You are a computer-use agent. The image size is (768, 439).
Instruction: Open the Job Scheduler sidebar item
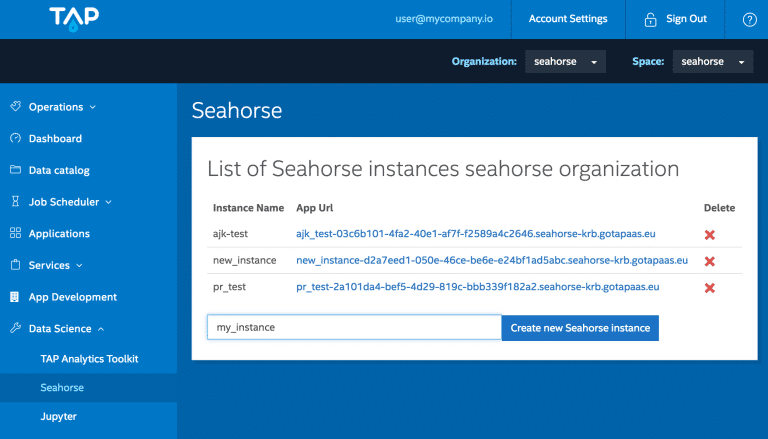(x=64, y=202)
